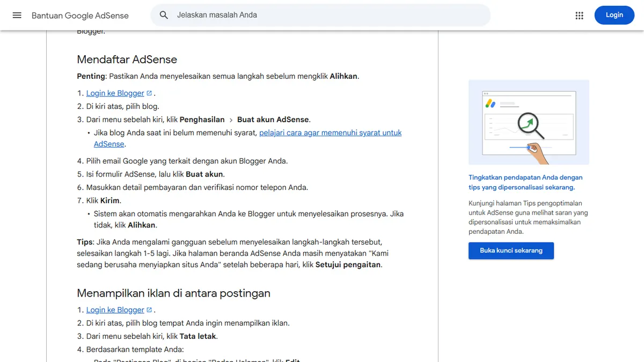This screenshot has width=644, height=362.
Task: Click the Login button
Action: 614,15
